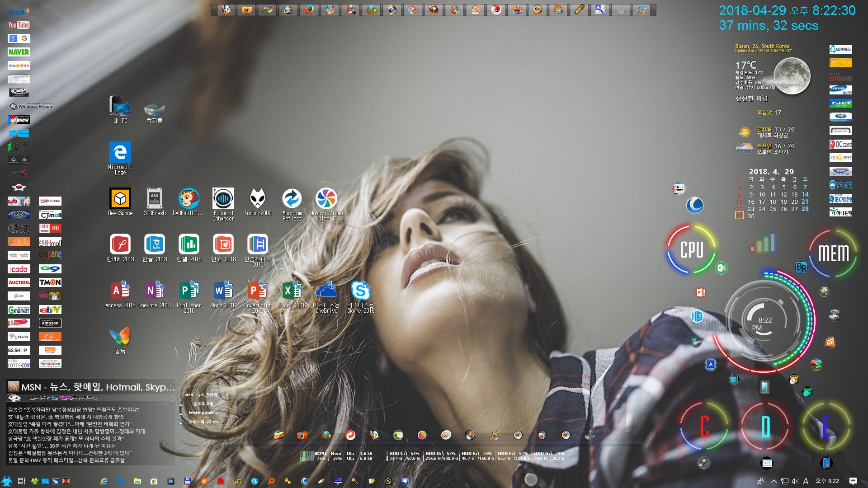The image size is (868, 488).
Task: Click the E drive circle gadget
Action: pyautogui.click(x=826, y=426)
